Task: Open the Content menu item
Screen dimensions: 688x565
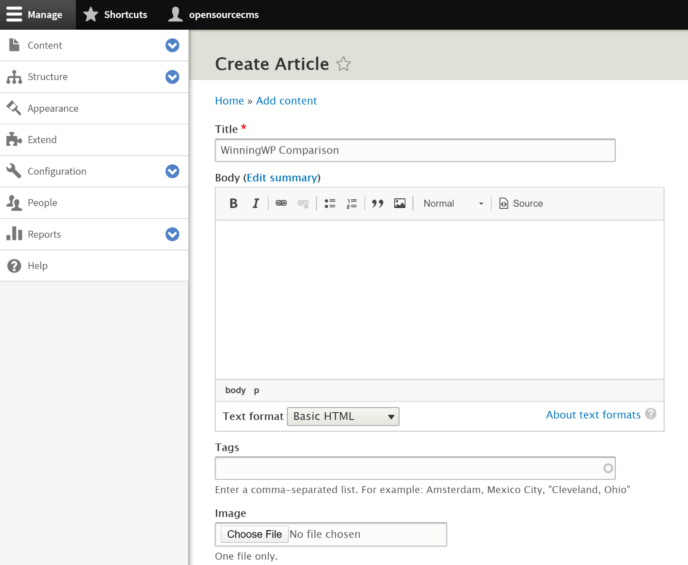Action: click(45, 45)
